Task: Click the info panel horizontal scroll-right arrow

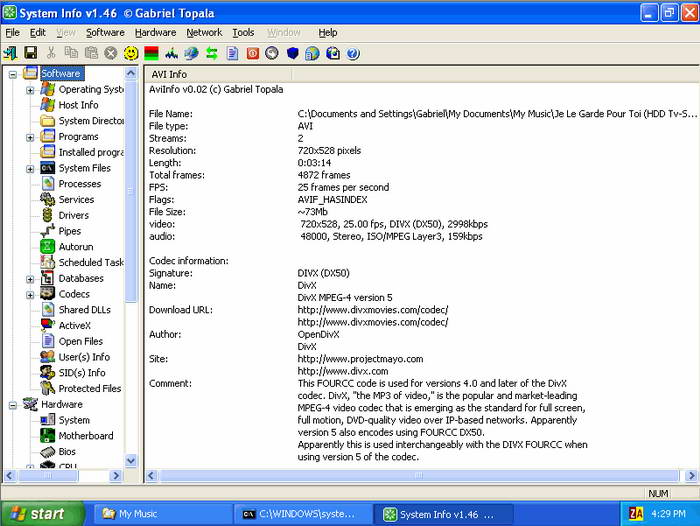Action: click(691, 476)
